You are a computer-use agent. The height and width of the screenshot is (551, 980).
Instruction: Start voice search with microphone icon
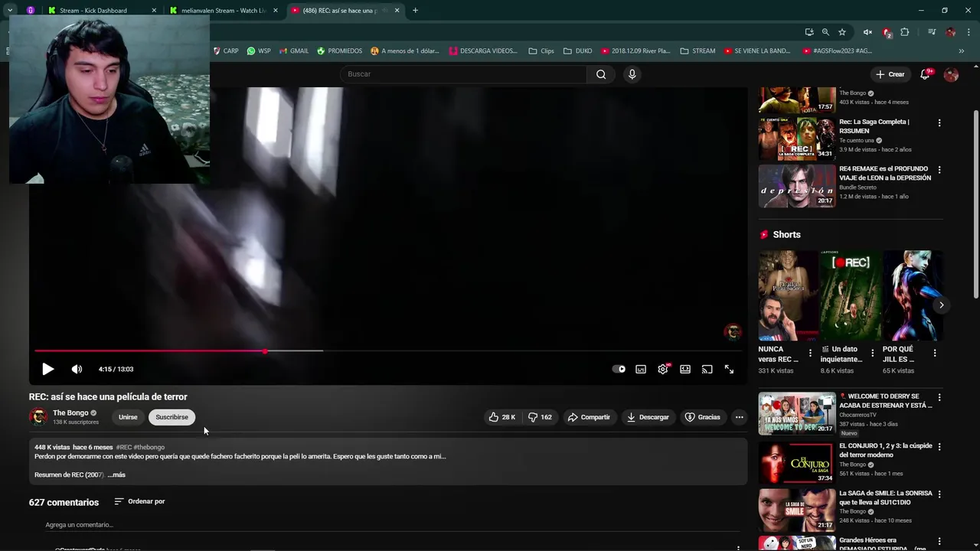(x=632, y=74)
